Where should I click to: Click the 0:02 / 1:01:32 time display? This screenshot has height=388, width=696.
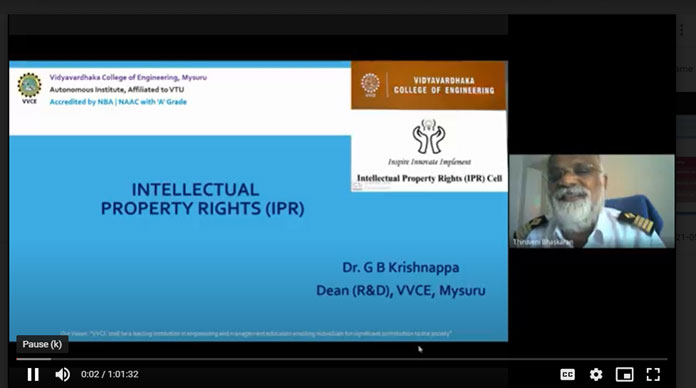pyautogui.click(x=110, y=374)
